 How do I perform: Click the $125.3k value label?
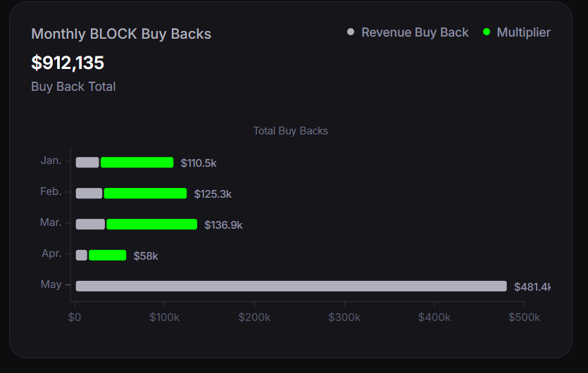(x=213, y=194)
